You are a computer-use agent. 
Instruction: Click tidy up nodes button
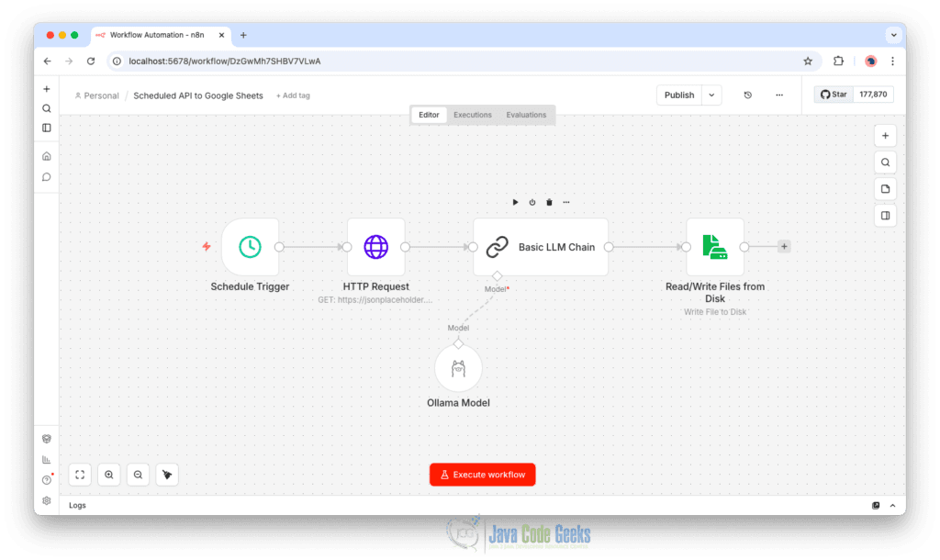tap(167, 475)
